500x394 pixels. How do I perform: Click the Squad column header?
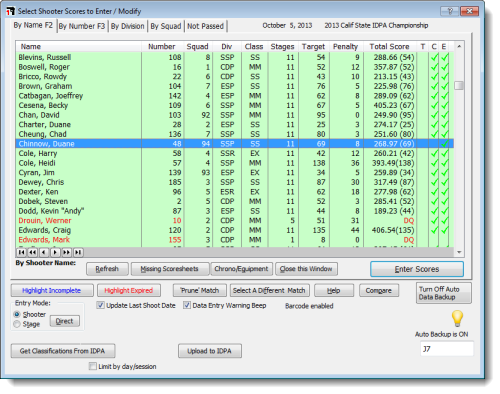pos(197,46)
